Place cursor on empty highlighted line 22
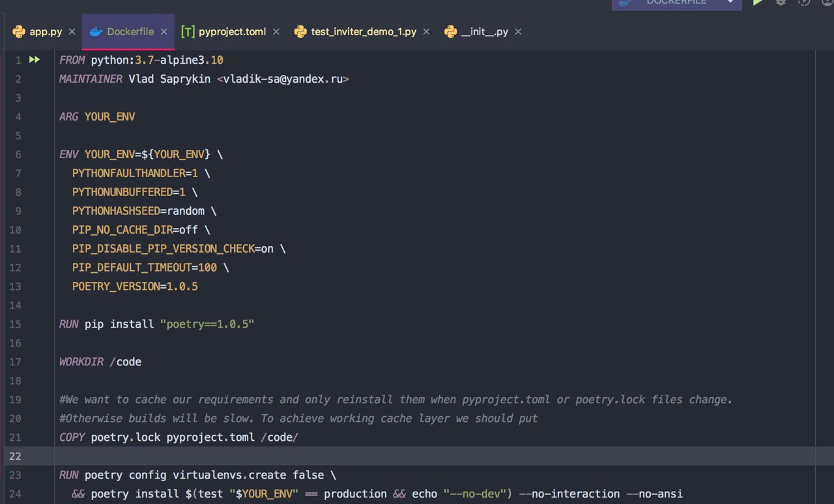The image size is (834, 504). click(435, 456)
